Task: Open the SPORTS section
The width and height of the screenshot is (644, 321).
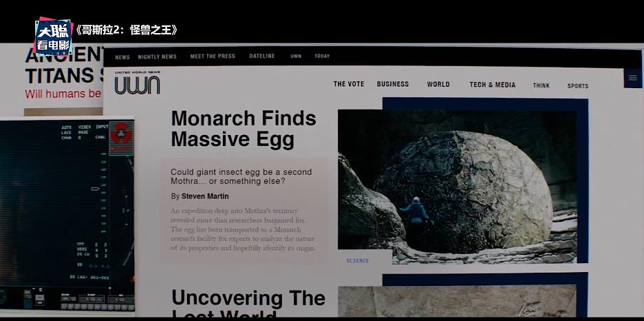Action: [578, 86]
